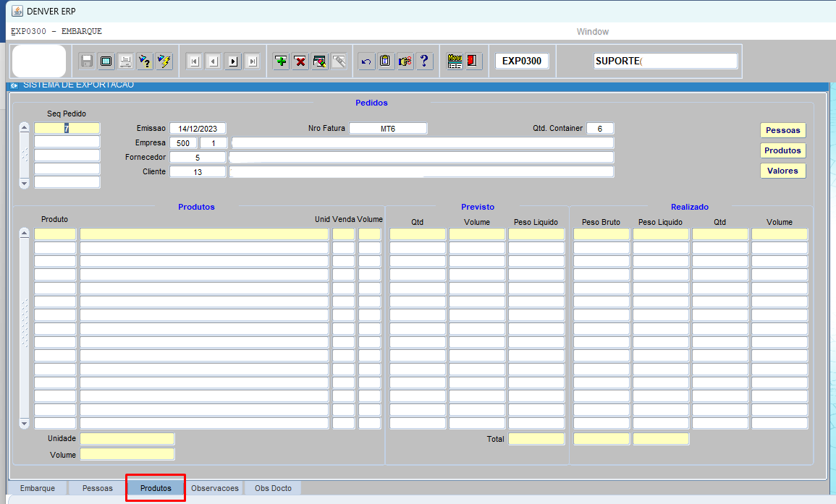The width and height of the screenshot is (836, 504).
Task: Click the Empresa field showing 1
Action: [214, 142]
